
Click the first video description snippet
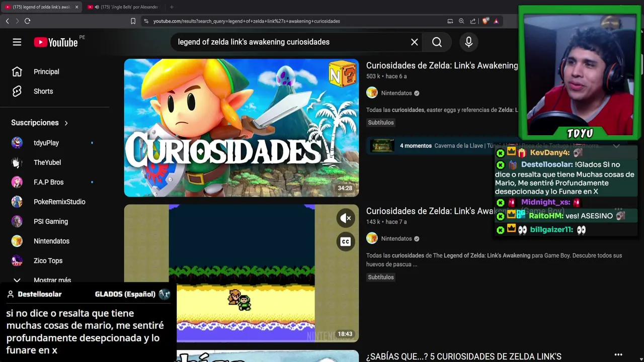[442, 110]
